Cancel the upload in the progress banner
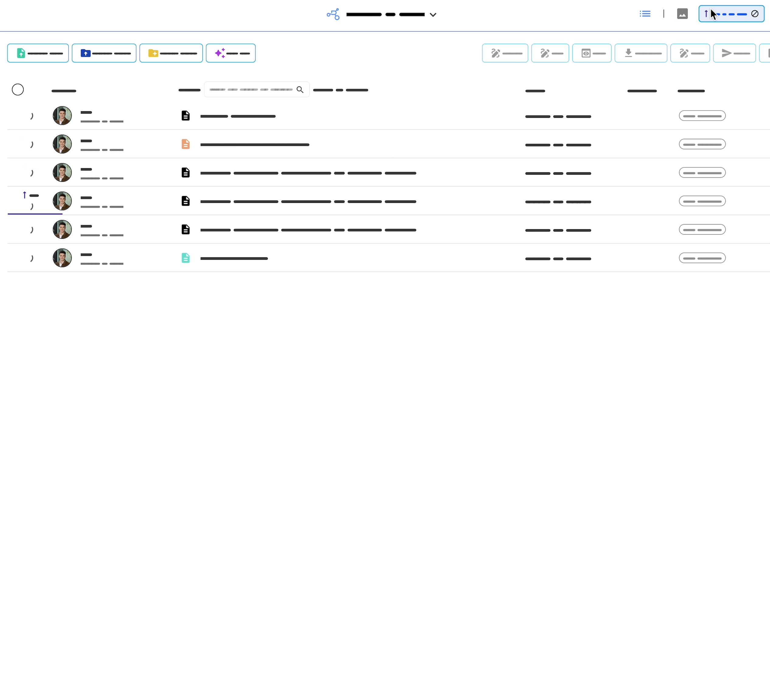 tap(755, 14)
